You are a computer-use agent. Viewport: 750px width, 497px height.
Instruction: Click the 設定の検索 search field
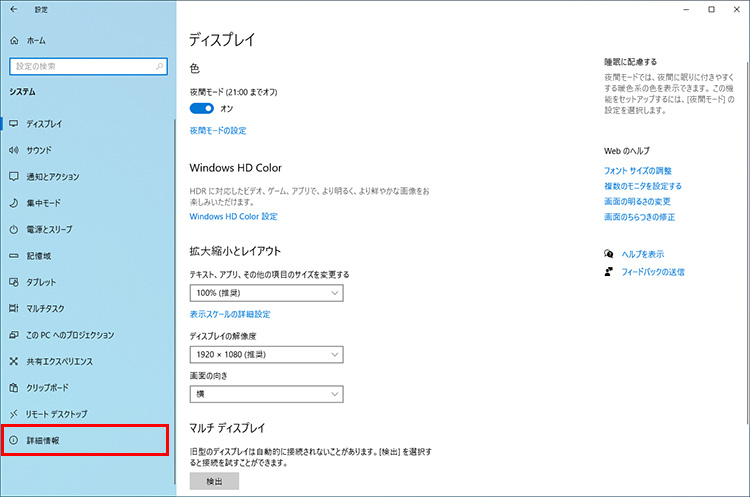87,66
